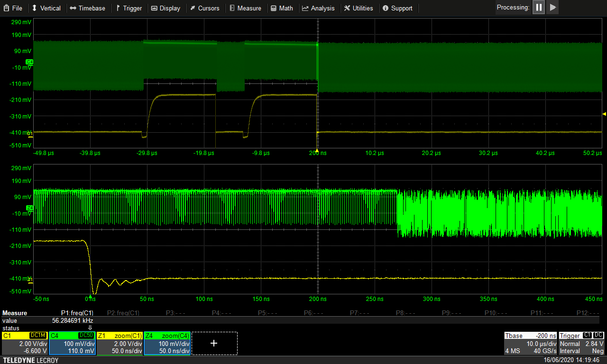Pause processing with the pause button
The image size is (607, 364).
(539, 8)
